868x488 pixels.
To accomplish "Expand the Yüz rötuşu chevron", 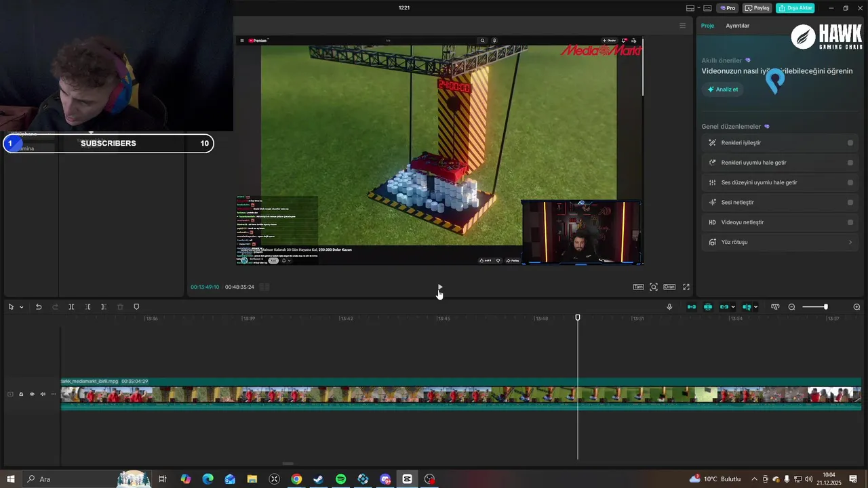I will click(x=850, y=242).
